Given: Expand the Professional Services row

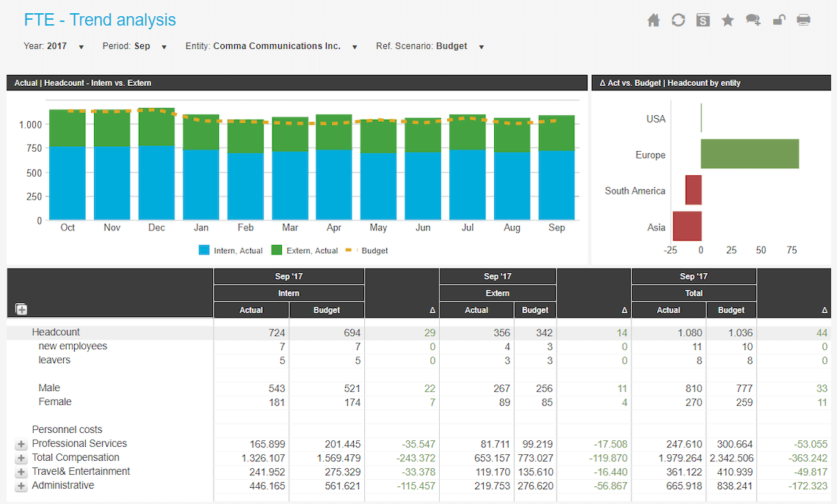Looking at the screenshot, I should [21, 445].
